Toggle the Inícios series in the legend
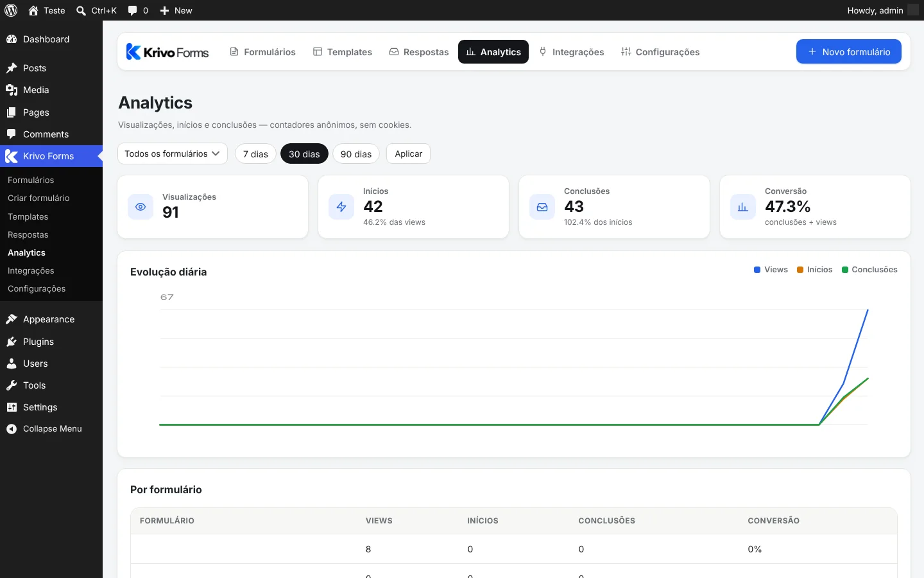The image size is (924, 578). pyautogui.click(x=814, y=270)
